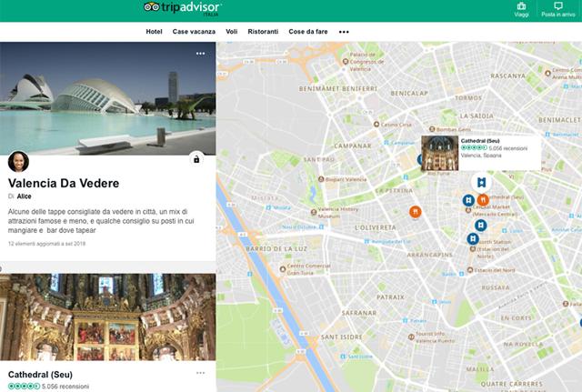Click the Valencia cover photo
Screen dimensions: 582x392
pos(107,98)
